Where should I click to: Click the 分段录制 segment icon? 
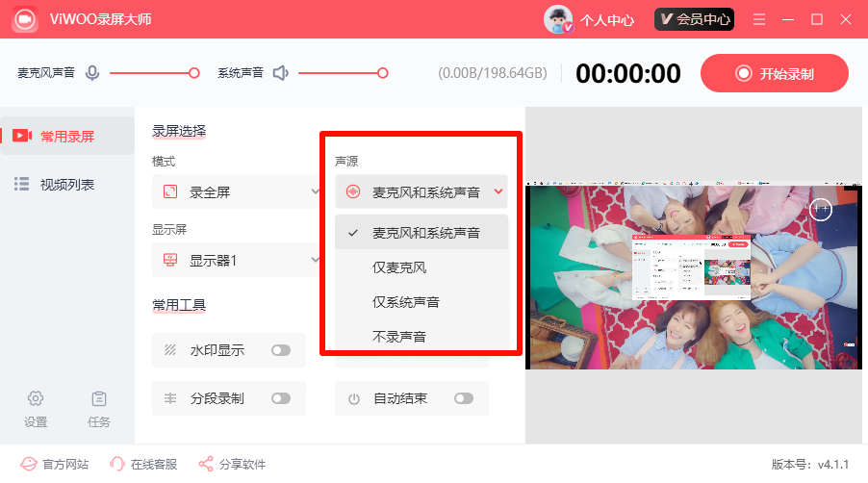coord(170,398)
